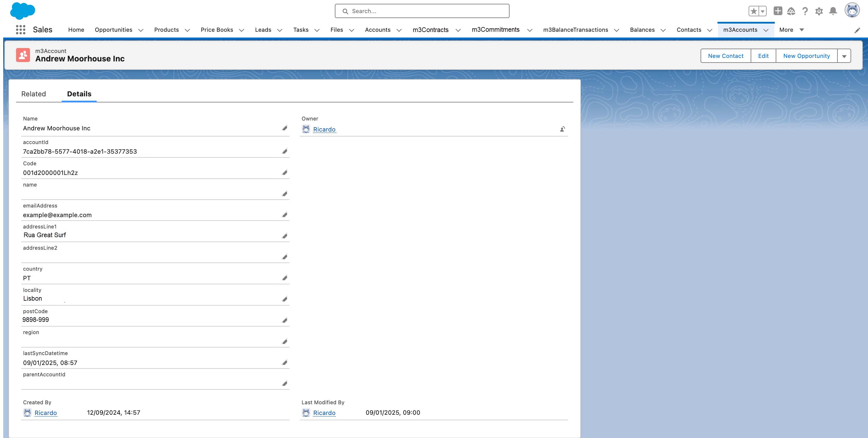Screen dimensions: 868x438
Task: Open the Trailhead guidance icon
Action: (x=791, y=11)
